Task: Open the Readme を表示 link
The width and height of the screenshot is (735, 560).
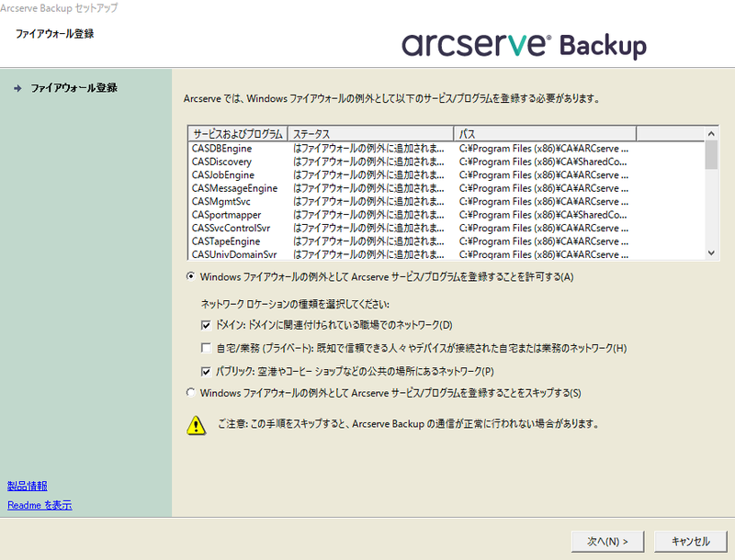Action: (x=39, y=504)
